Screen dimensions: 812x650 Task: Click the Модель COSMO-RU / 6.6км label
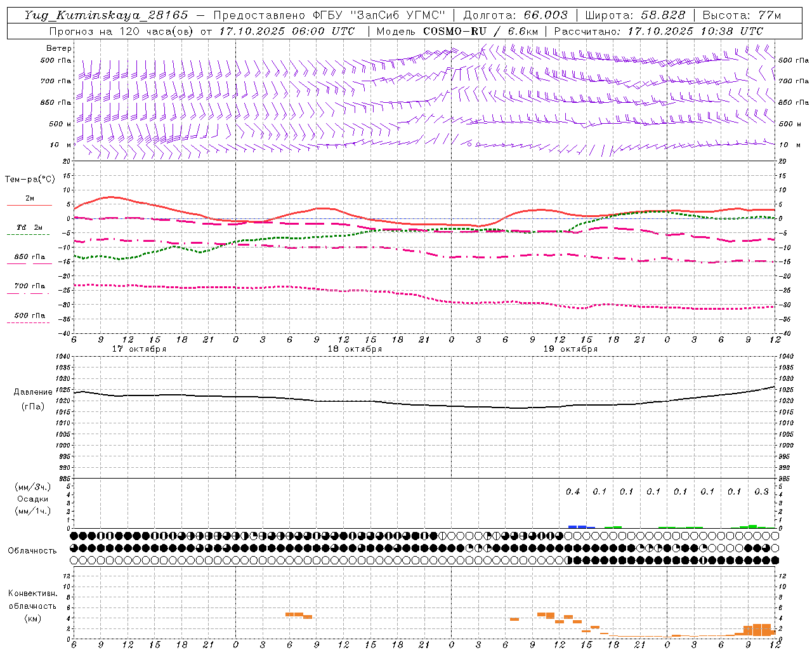457,31
